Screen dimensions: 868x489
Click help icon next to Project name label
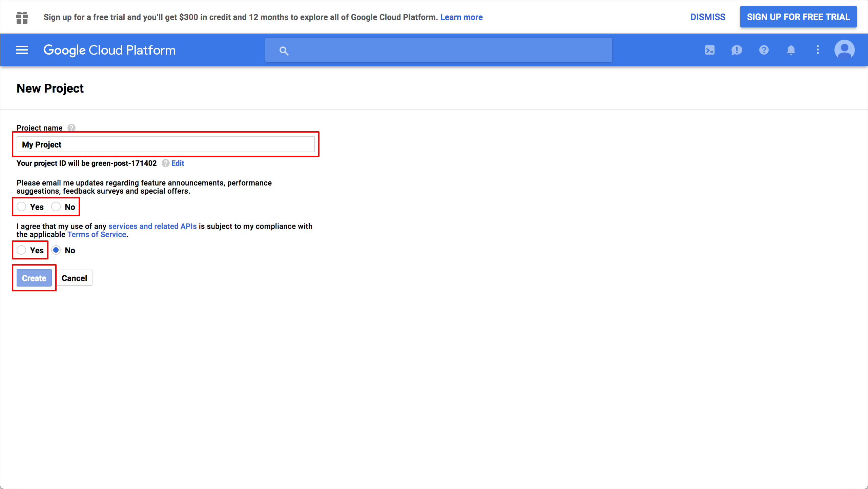pos(71,128)
